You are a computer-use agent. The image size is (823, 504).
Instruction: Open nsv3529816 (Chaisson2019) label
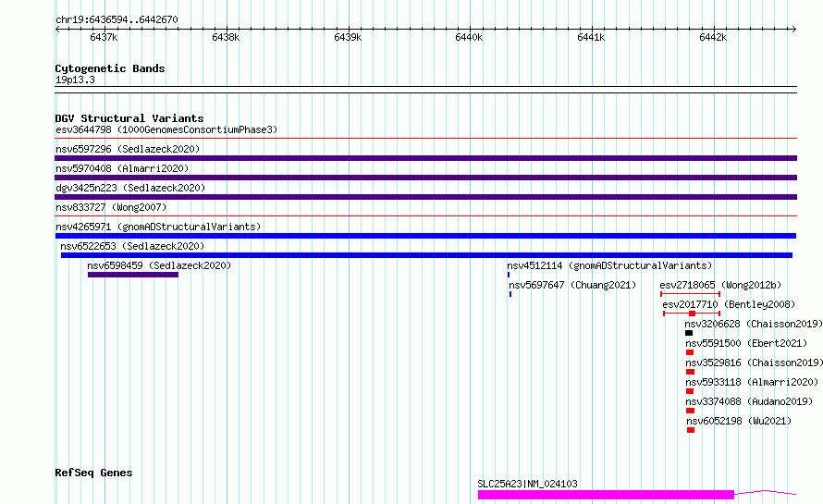[x=754, y=363]
